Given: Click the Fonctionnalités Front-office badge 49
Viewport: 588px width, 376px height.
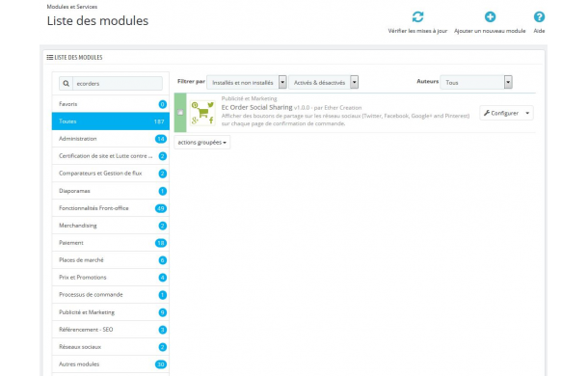Looking at the screenshot, I should (161, 208).
